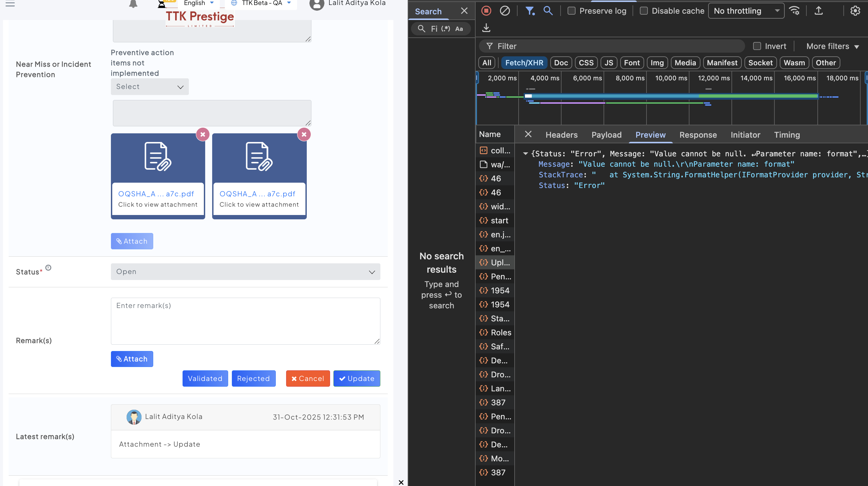Remove the first PDF attachment
The width and height of the screenshot is (868, 486).
pos(203,134)
